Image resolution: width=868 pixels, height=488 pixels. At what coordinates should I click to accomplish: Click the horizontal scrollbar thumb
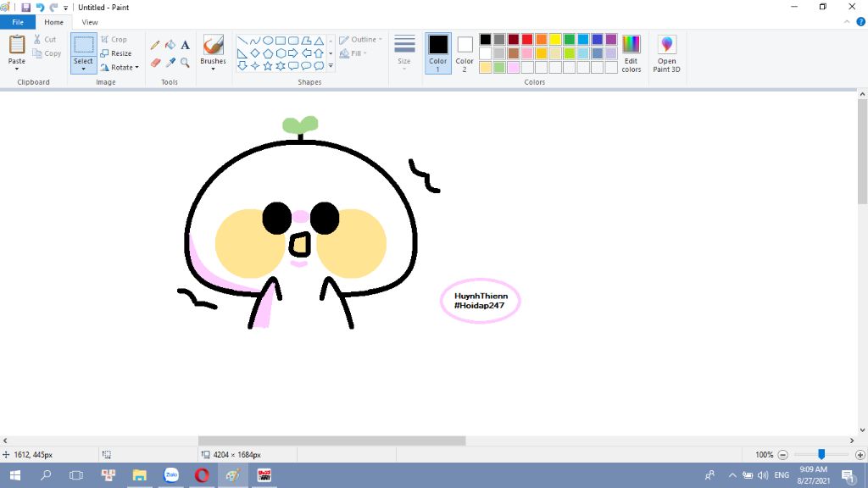(x=332, y=441)
